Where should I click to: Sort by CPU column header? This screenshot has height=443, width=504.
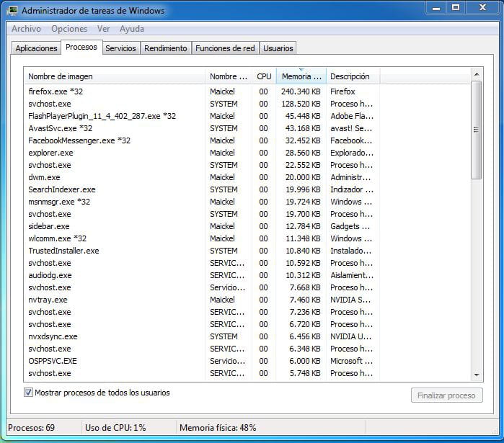(264, 76)
